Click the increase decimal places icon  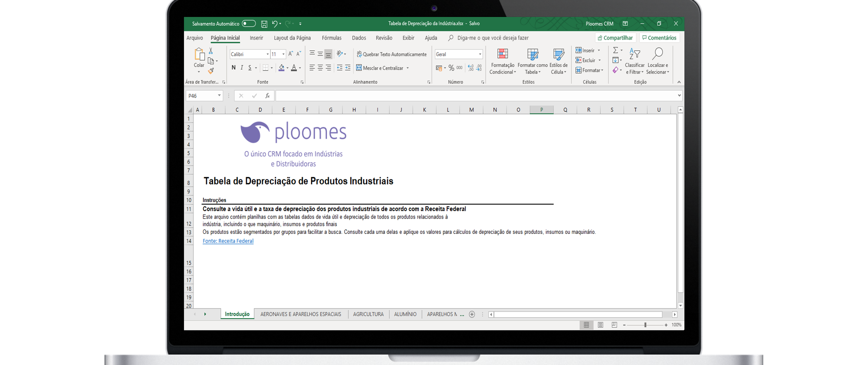pos(471,68)
